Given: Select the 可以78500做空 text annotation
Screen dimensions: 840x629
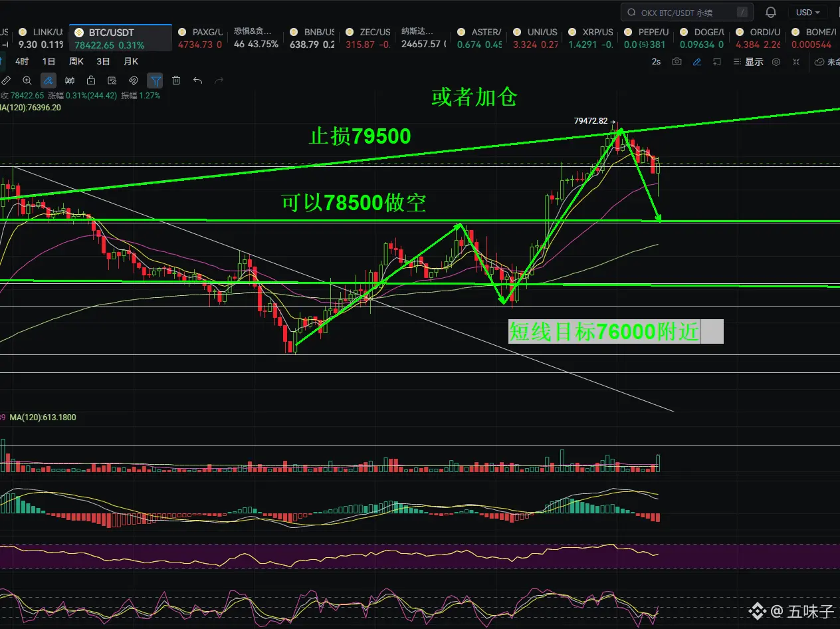Looking at the screenshot, I should (x=354, y=203).
